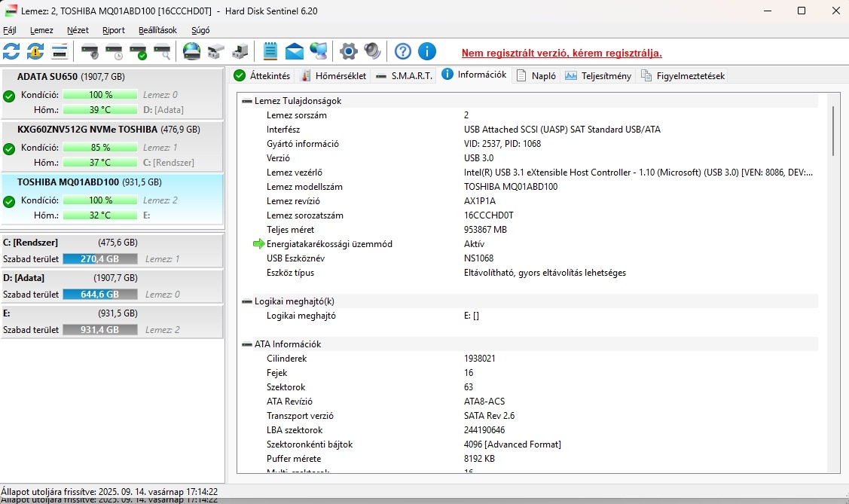Click the app icon in the title bar

[11, 11]
